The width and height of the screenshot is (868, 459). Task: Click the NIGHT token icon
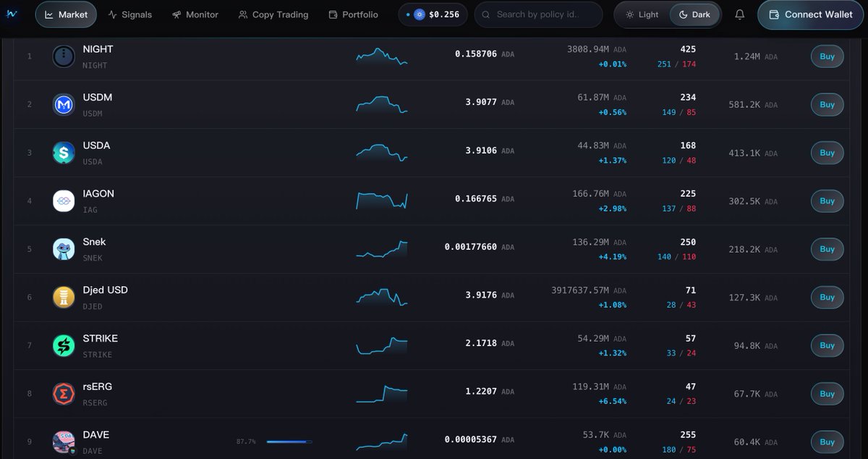tap(64, 56)
